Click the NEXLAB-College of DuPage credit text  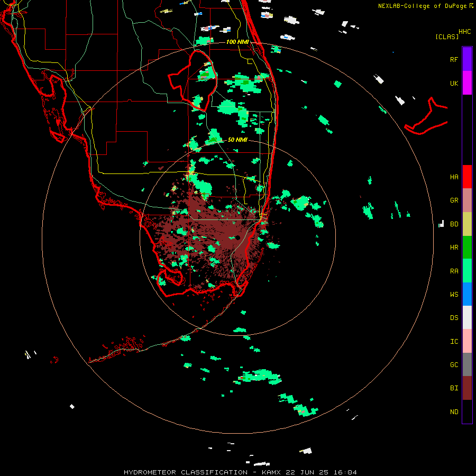pyautogui.click(x=422, y=6)
